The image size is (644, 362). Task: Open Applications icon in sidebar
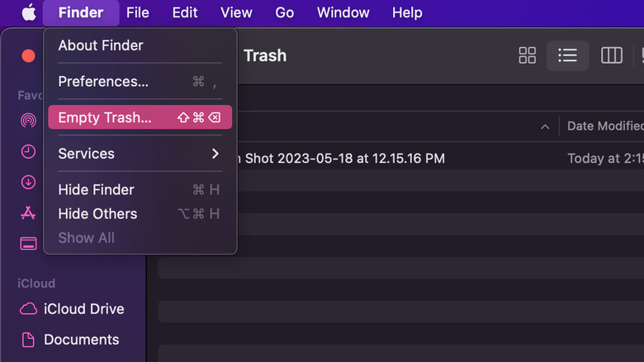28,212
